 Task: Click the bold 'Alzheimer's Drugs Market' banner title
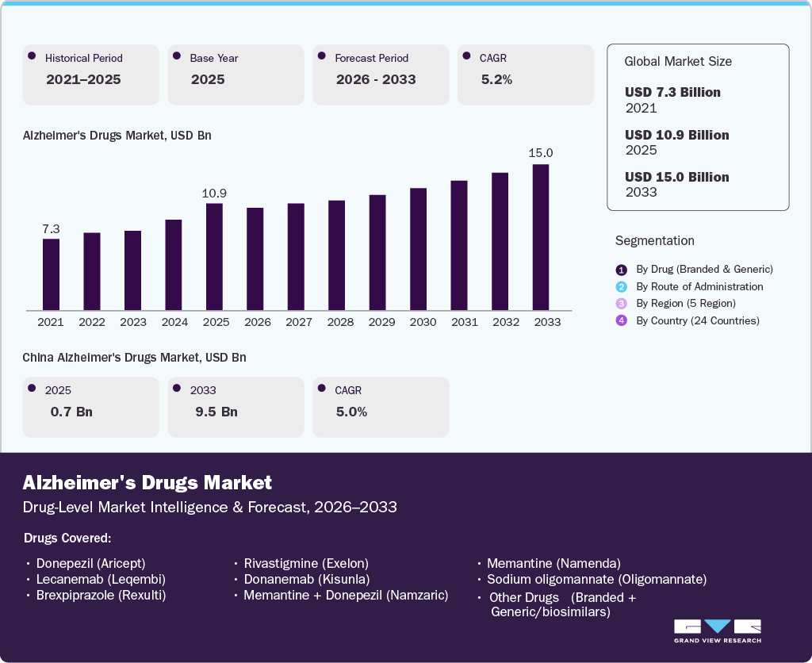pos(147,483)
